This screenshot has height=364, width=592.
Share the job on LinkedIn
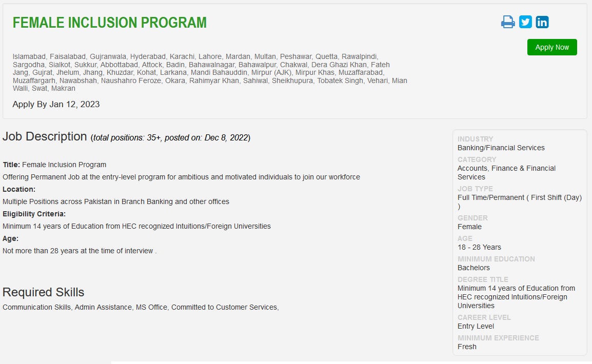[x=542, y=22]
